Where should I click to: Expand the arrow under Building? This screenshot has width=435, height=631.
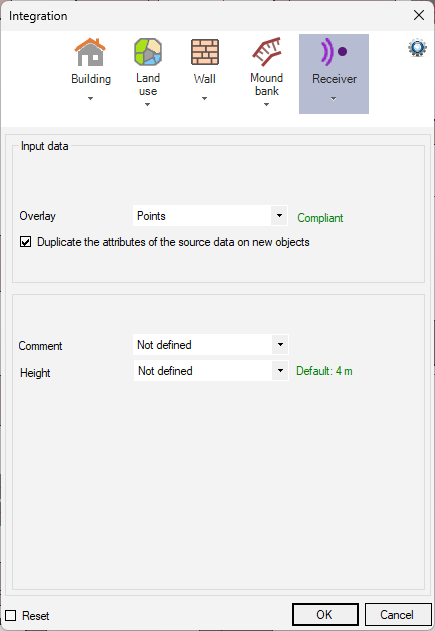[91, 99]
